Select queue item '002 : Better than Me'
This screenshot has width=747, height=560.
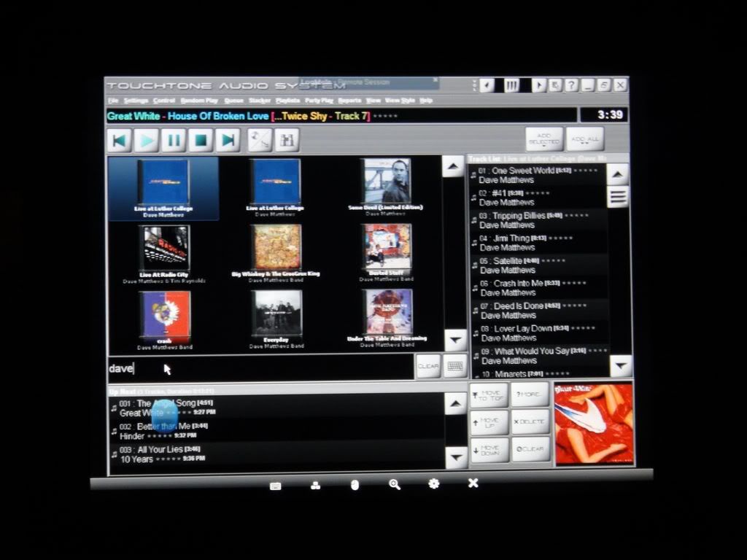tap(276, 430)
